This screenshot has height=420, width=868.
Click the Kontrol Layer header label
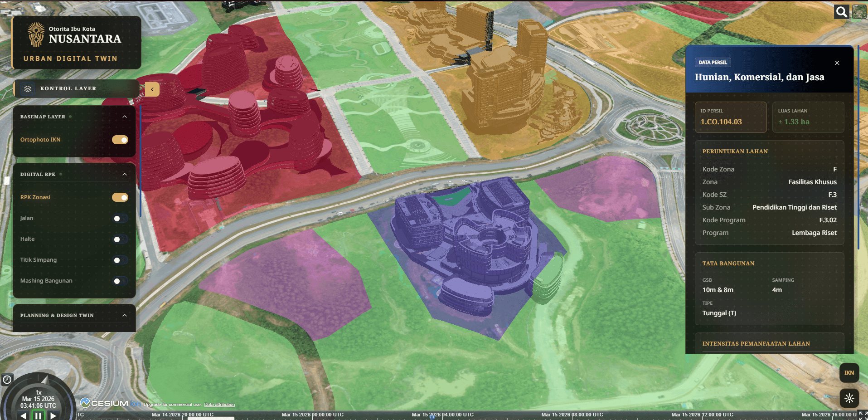68,88
